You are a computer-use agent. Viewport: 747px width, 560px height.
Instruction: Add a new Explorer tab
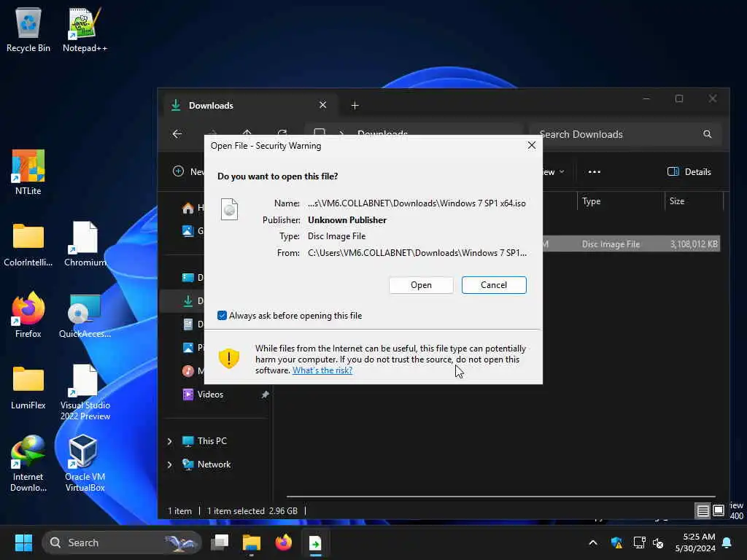355,105
